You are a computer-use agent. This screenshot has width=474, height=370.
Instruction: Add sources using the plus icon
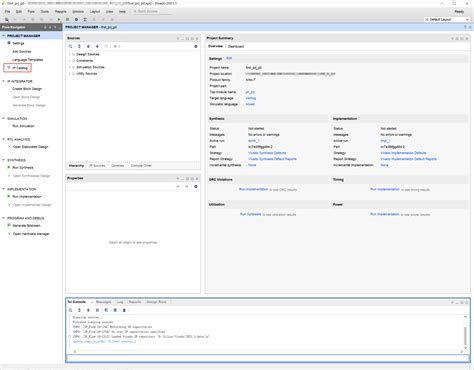97,46
